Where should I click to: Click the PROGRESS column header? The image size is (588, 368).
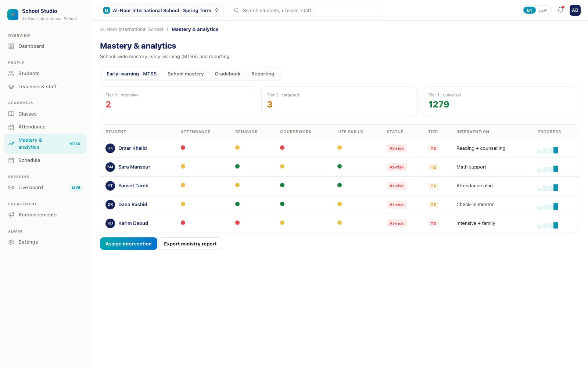coord(549,132)
